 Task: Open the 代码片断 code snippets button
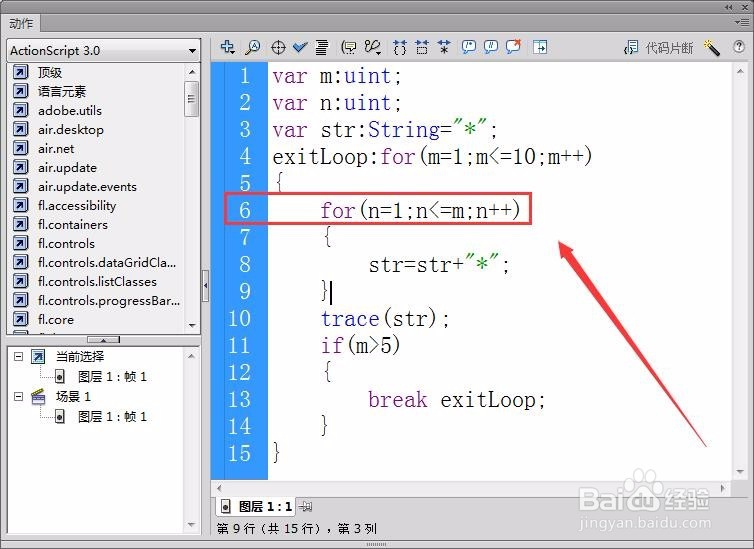click(x=658, y=48)
